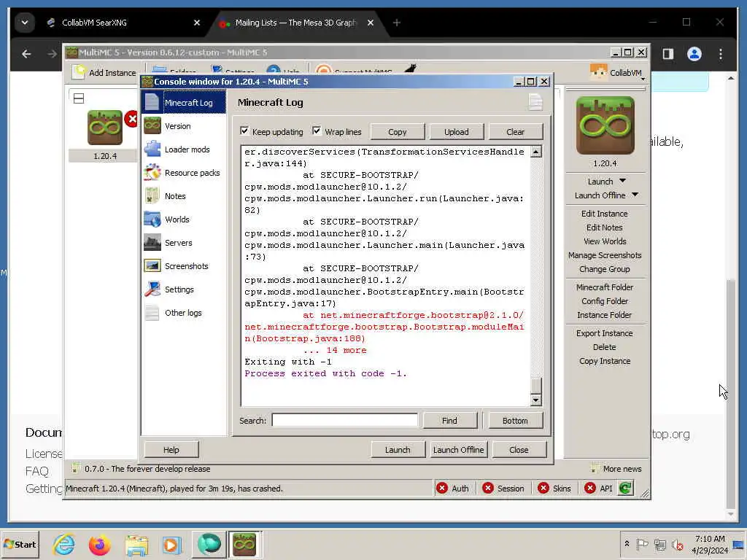
Task: Open the browser tab search dropdown
Action: point(25,23)
